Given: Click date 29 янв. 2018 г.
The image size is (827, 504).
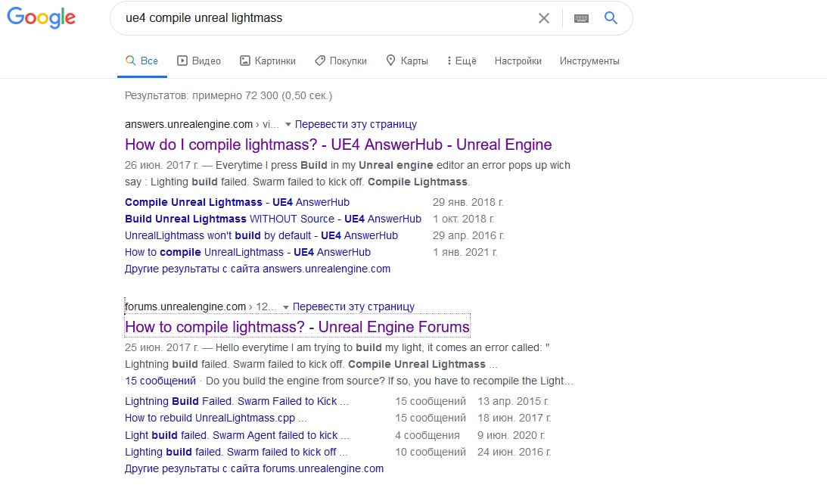Looking at the screenshot, I should [468, 202].
